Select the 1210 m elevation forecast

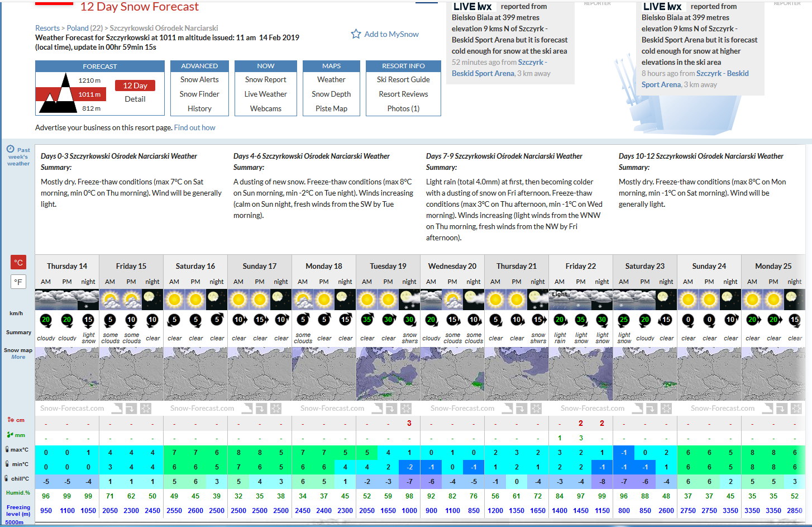pyautogui.click(x=89, y=80)
